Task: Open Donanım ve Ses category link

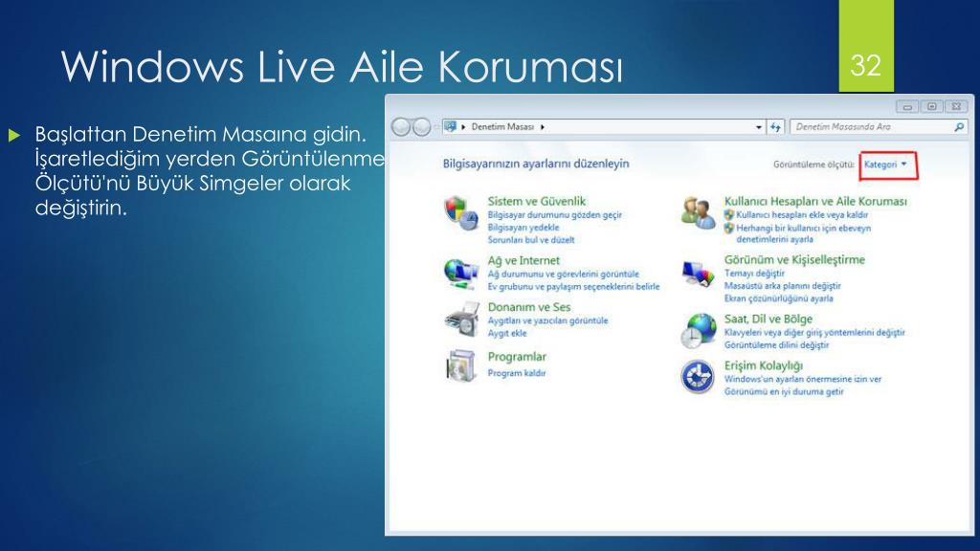Action: (528, 307)
